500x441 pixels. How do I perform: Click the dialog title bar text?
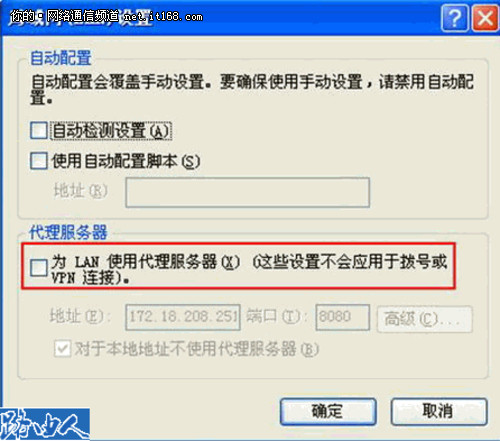click(107, 16)
